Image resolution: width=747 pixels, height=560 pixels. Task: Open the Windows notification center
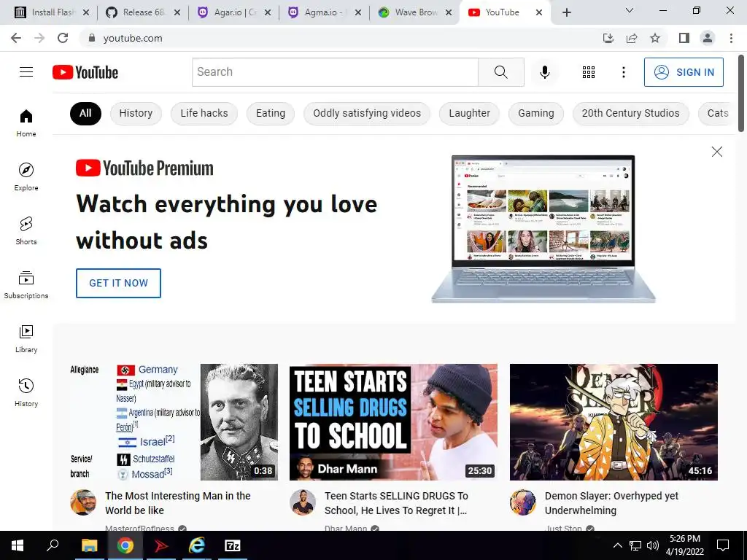pyautogui.click(x=723, y=545)
